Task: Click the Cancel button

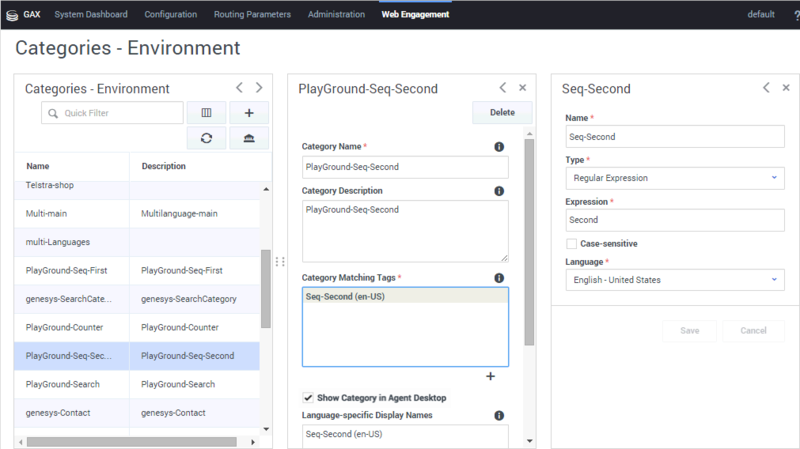Action: coord(752,331)
